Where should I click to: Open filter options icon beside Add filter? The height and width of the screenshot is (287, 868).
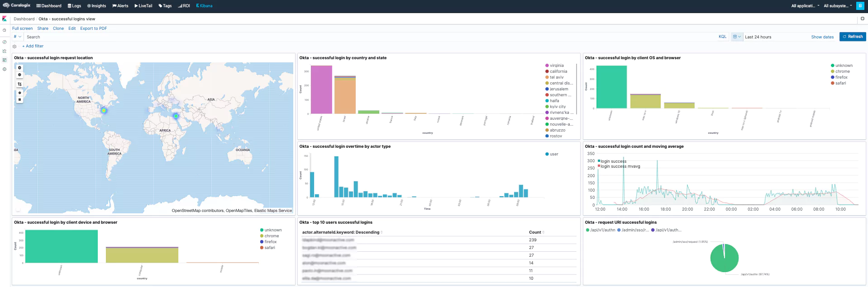[x=14, y=47]
